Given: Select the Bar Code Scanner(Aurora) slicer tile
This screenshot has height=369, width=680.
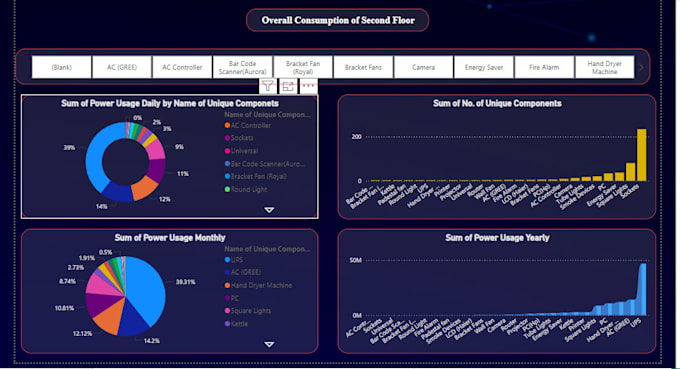Looking at the screenshot, I should click(242, 67).
